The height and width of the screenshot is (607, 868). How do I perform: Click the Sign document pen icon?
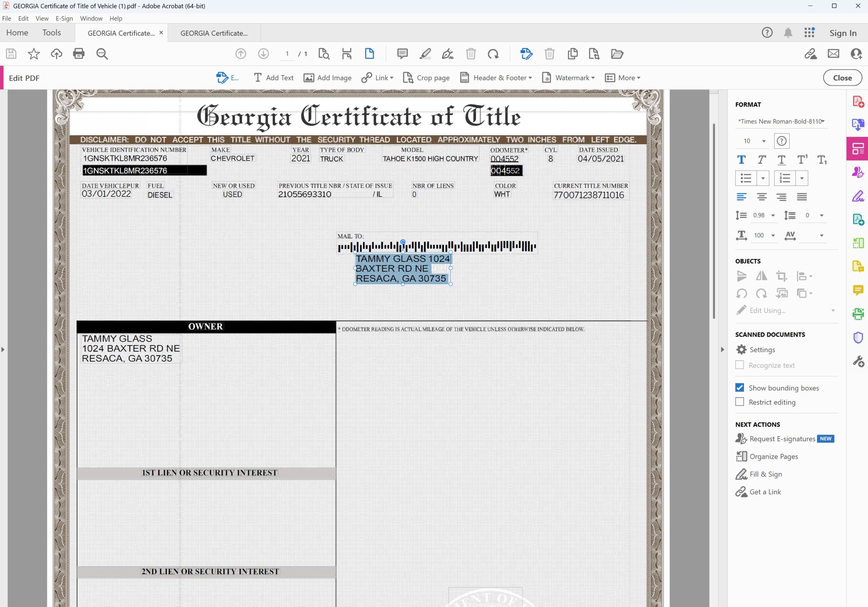tap(448, 54)
